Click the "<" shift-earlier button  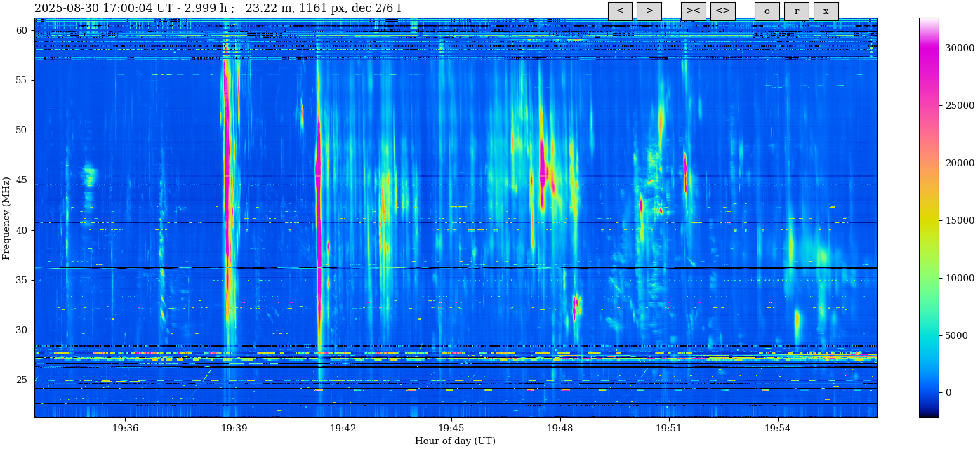point(620,11)
